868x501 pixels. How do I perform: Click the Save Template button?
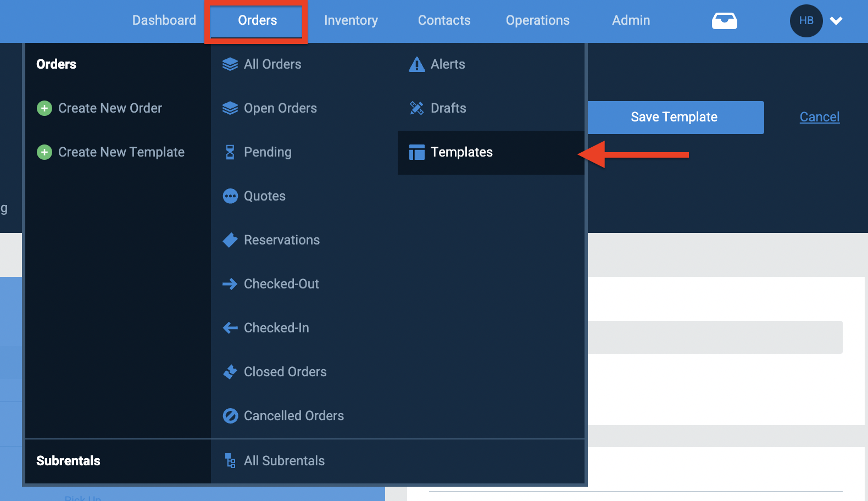point(676,118)
